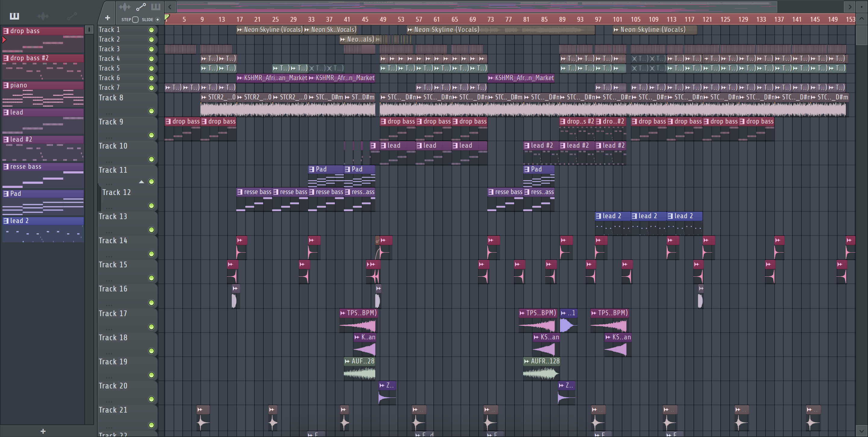Select pattern clip focus icon in playlist toolbar
Viewport: 868px width, 437px height.
pyautogui.click(x=156, y=7)
